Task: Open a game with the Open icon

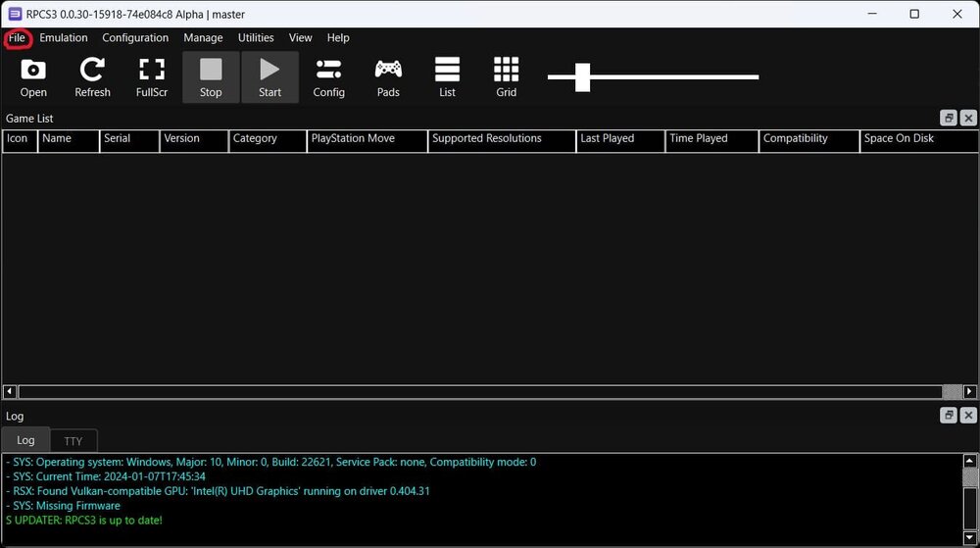Action: point(33,77)
